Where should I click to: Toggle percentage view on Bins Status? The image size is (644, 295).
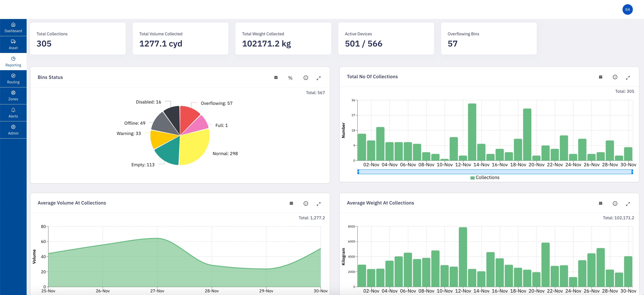[x=290, y=78]
